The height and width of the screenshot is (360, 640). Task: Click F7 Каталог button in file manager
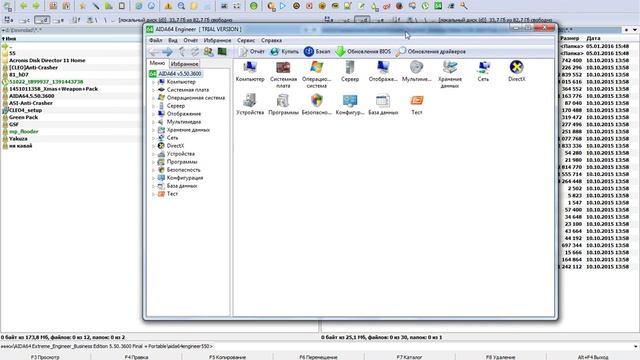(409, 357)
